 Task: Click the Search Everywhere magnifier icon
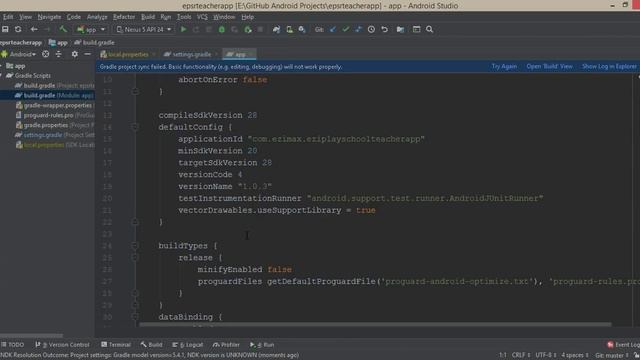(429, 29)
